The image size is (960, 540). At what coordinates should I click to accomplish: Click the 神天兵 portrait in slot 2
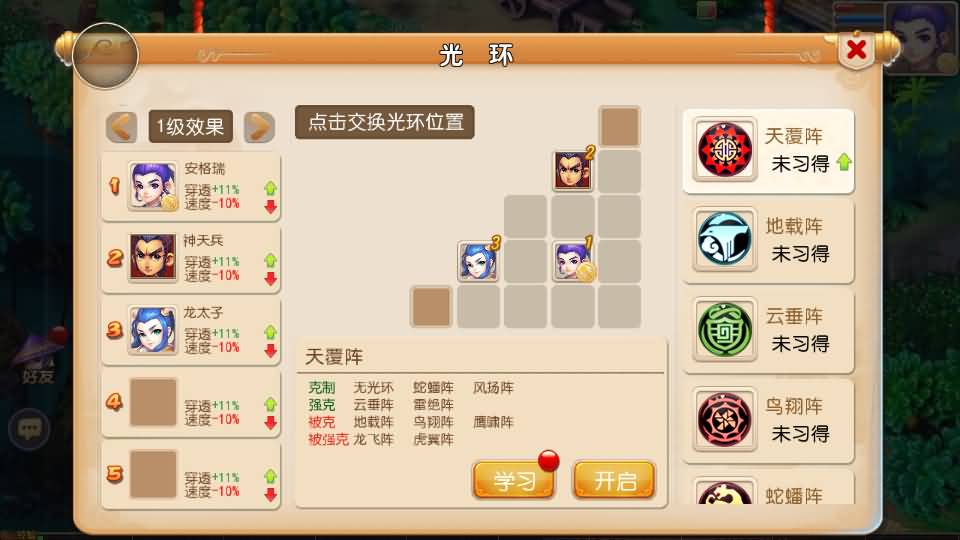(x=153, y=258)
